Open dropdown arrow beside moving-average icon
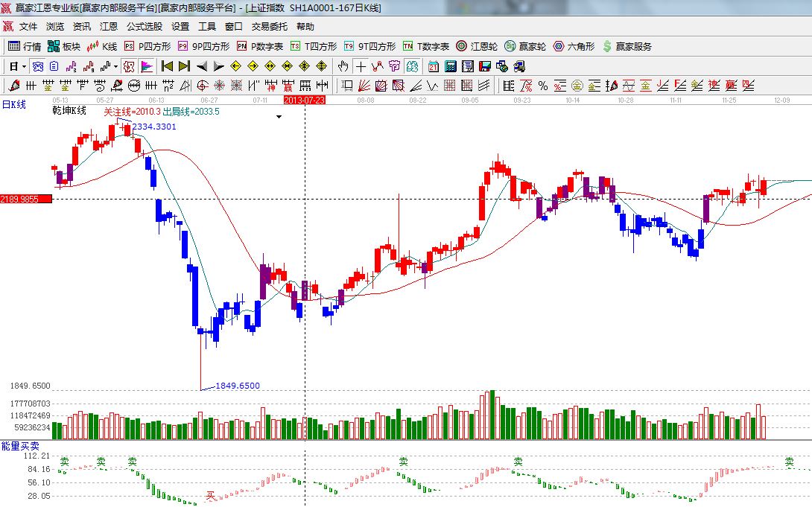 coord(115,66)
